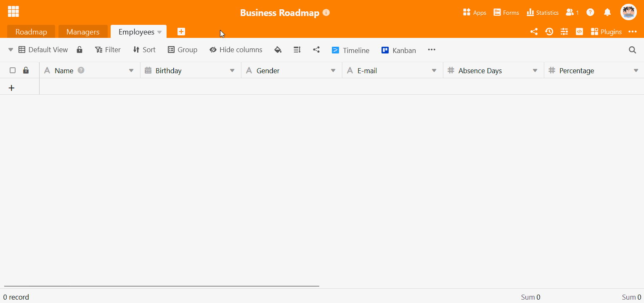Click the add table plus icon
Image resolution: width=644 pixels, height=303 pixels.
181,32
